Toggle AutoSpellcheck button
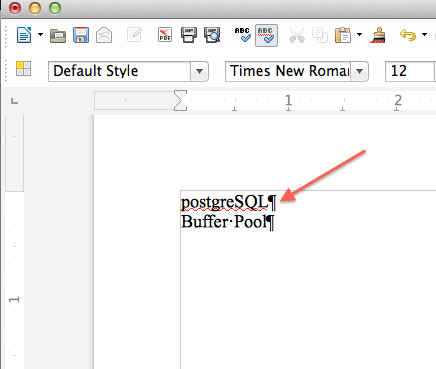The height and width of the screenshot is (369, 436). (x=266, y=35)
